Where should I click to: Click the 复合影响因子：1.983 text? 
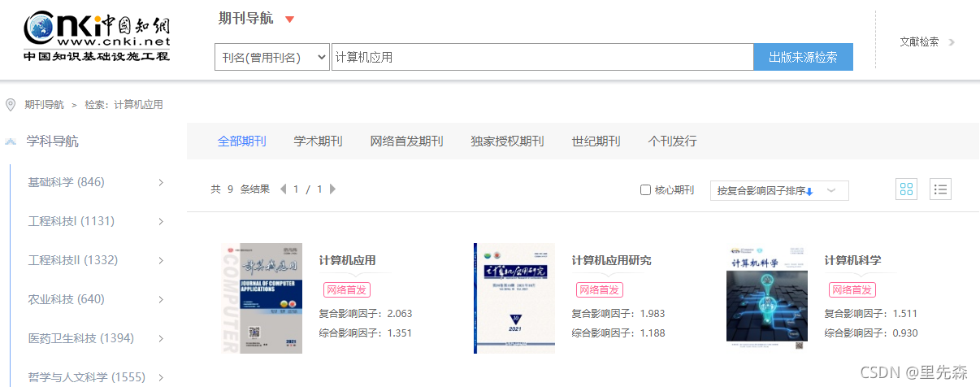[618, 313]
